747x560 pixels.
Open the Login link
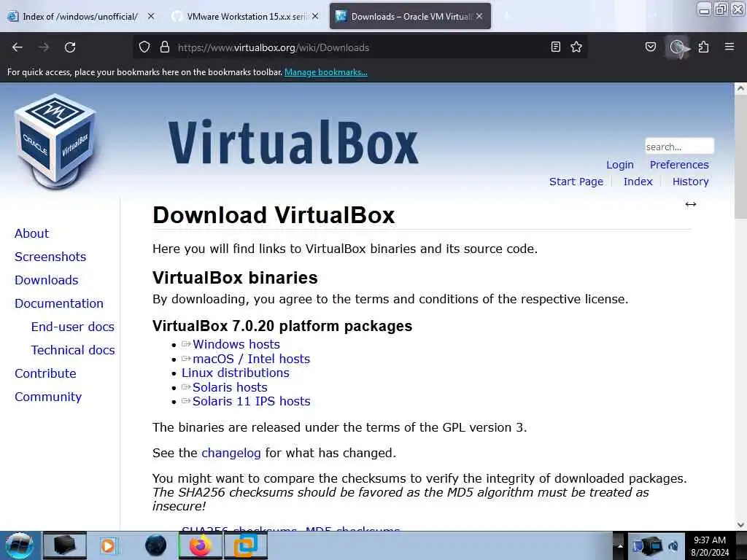620,165
